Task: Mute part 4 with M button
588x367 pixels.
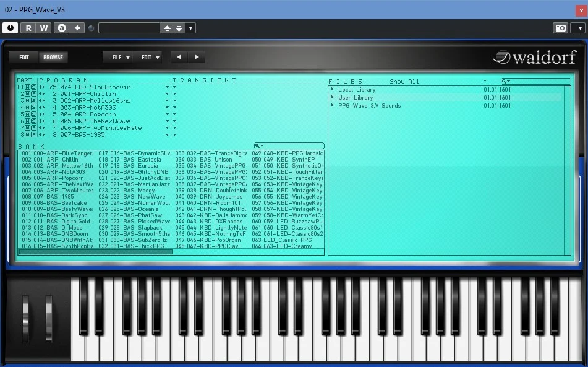Action: (x=28, y=107)
